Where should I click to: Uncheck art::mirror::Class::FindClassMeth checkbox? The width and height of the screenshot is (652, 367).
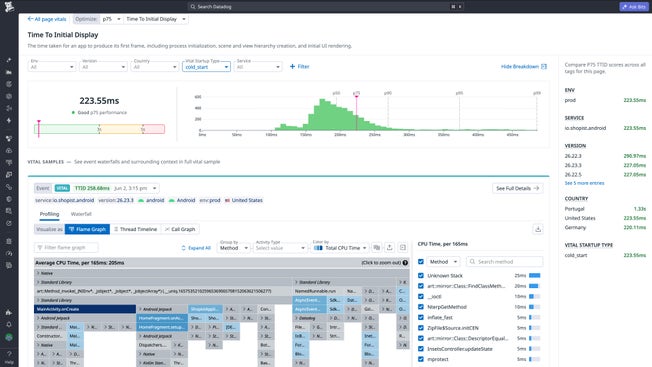pyautogui.click(x=421, y=286)
